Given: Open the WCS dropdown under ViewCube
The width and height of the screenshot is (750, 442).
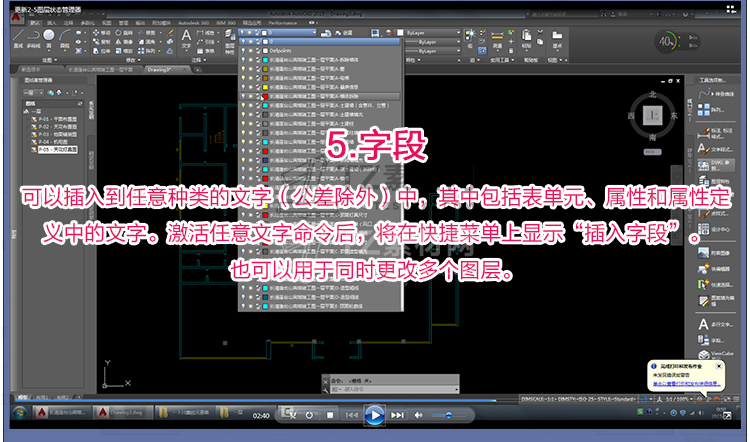Looking at the screenshot, I should pos(652,152).
